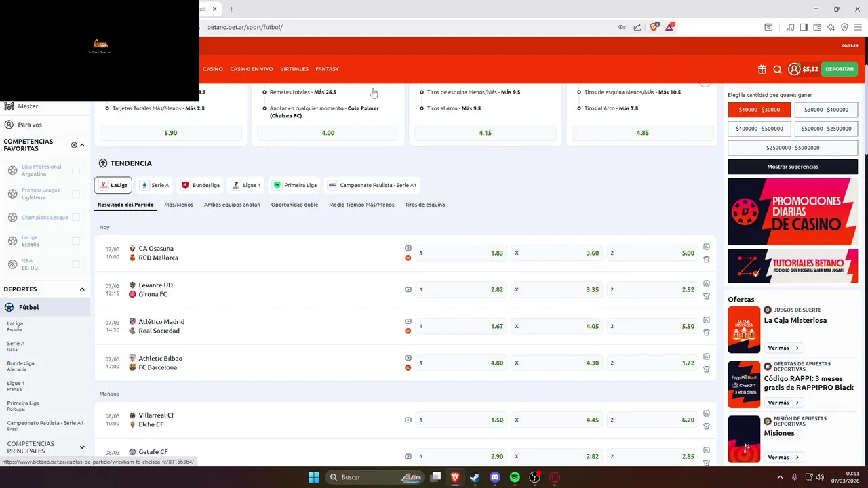
Task: Tick the Champions League checkbox
Action: coord(76,218)
